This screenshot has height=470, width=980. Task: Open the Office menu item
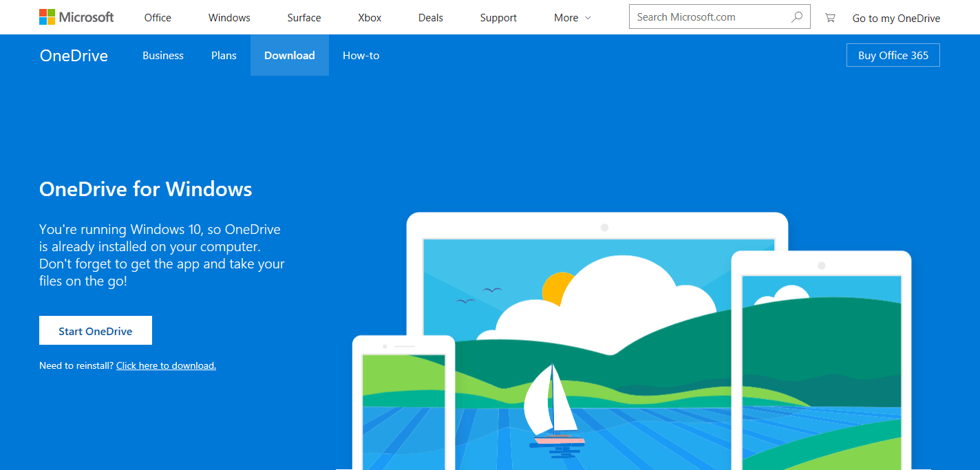157,17
